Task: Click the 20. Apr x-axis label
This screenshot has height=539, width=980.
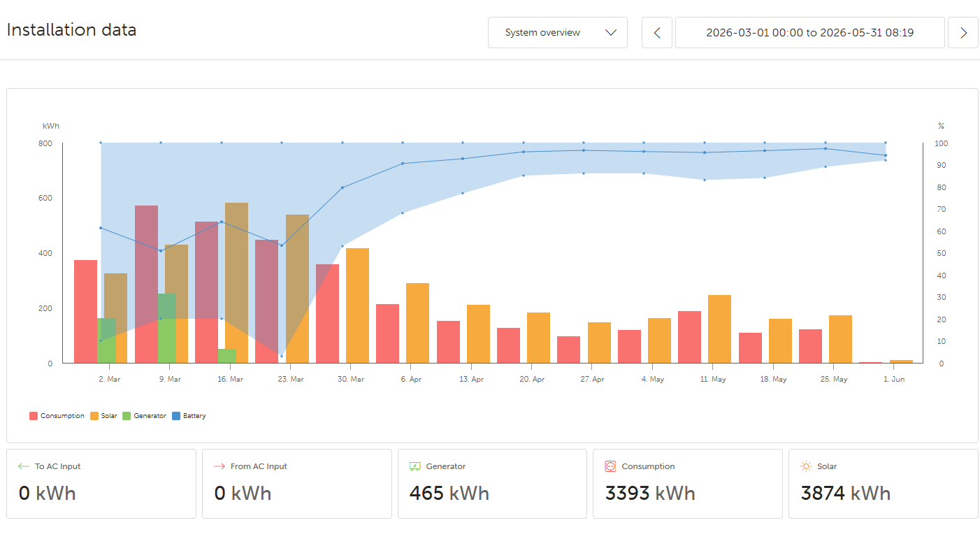Action: (x=532, y=380)
